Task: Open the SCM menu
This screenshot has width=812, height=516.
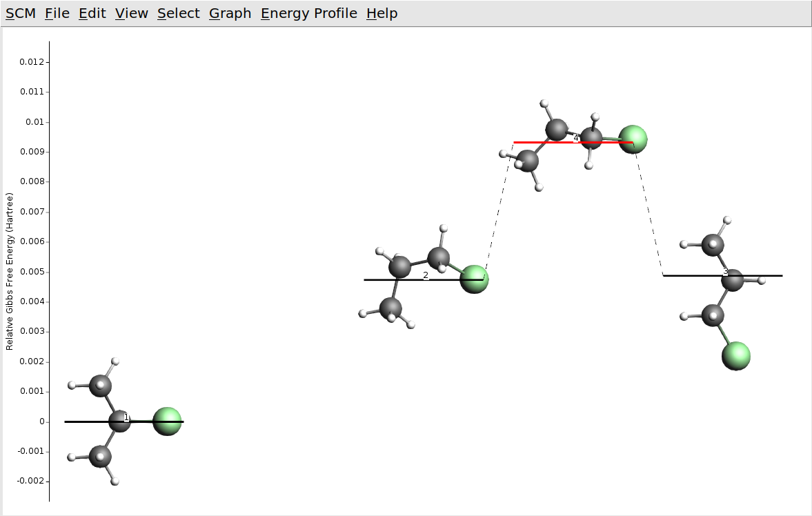Action: 20,14
